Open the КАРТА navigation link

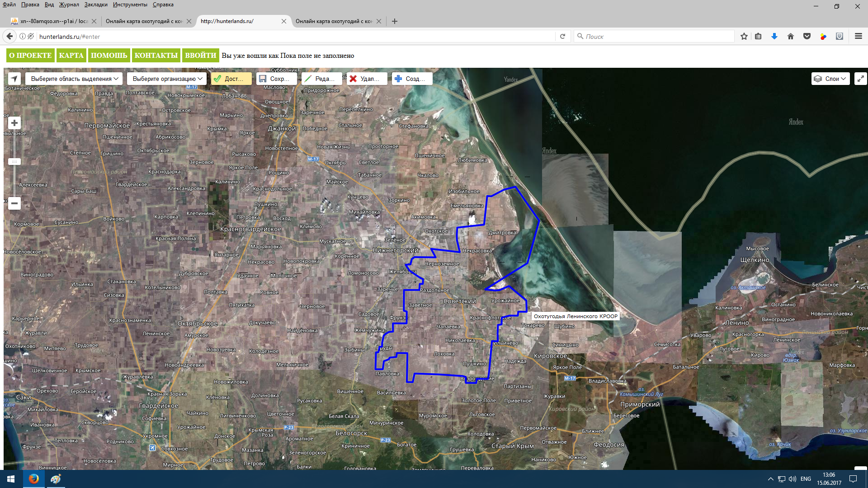pos(71,56)
